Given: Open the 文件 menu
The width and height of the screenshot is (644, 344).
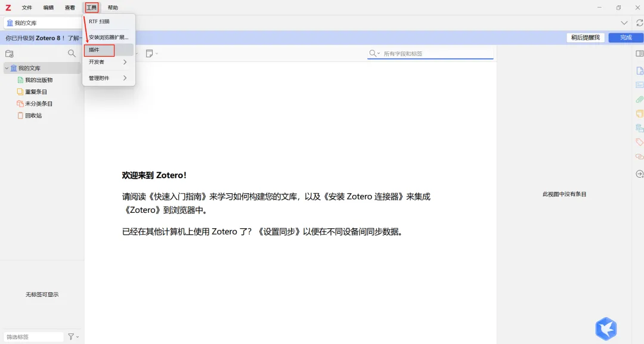Looking at the screenshot, I should click(x=27, y=7).
